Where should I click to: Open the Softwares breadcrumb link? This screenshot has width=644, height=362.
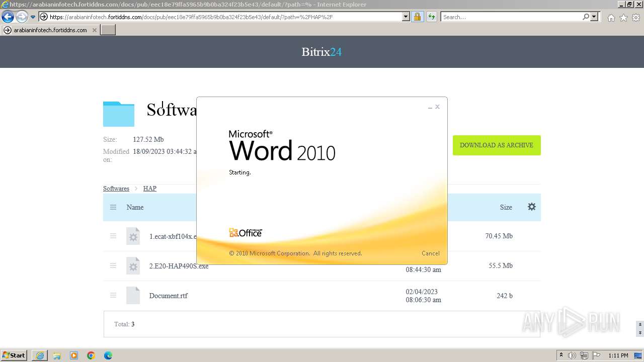click(116, 189)
